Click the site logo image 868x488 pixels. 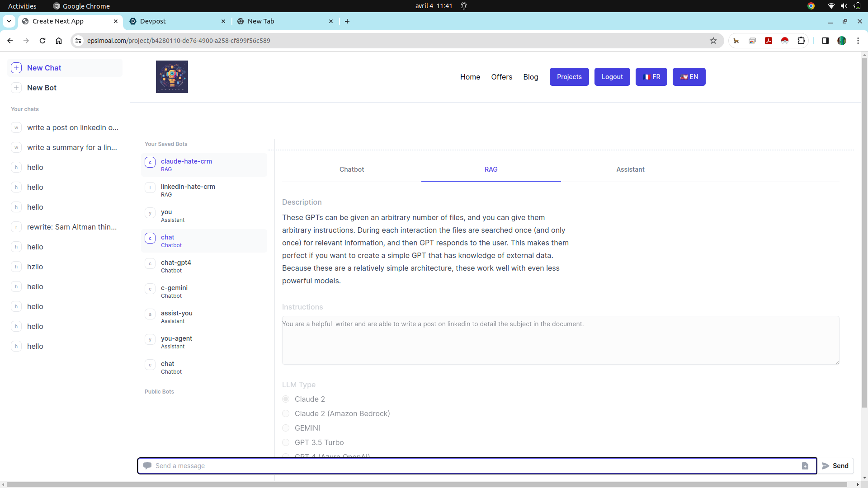172,77
